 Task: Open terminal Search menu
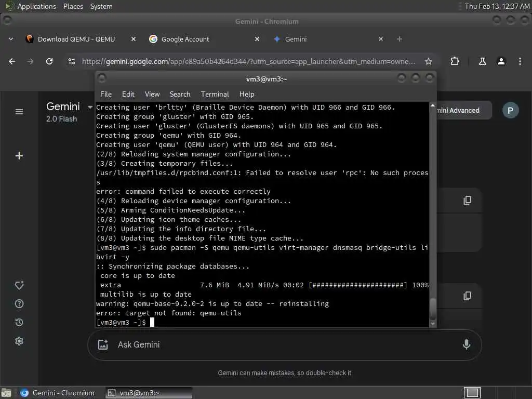pyautogui.click(x=180, y=95)
